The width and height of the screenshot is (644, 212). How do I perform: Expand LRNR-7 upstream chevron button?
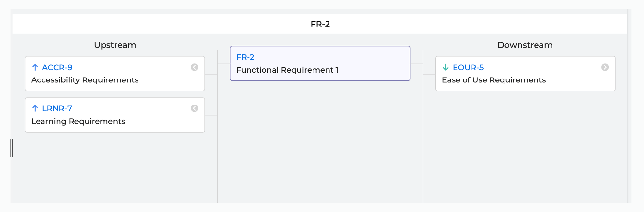[x=194, y=108]
